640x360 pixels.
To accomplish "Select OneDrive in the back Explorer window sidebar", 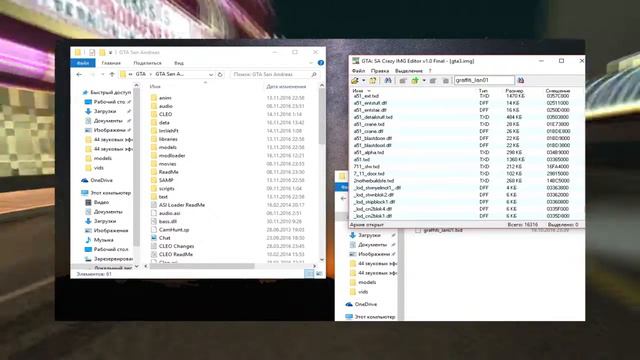I will [366, 304].
